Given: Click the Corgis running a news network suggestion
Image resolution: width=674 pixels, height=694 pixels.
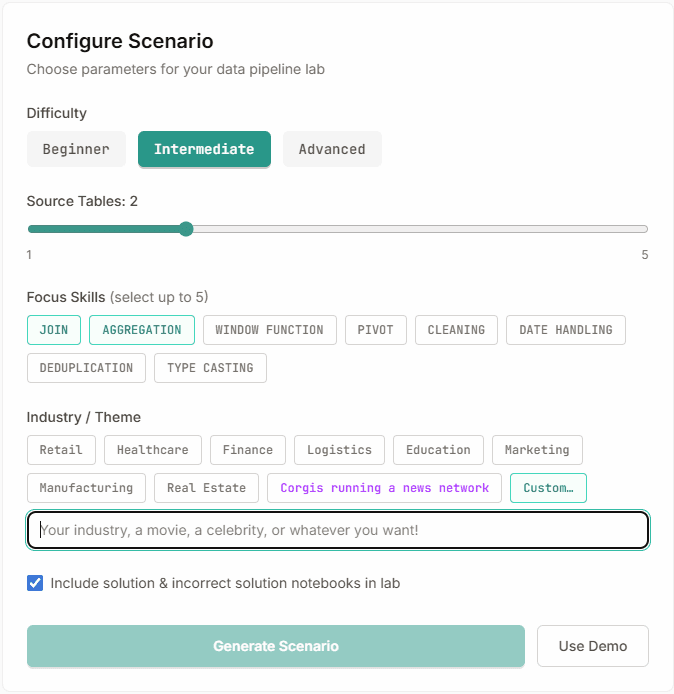Looking at the screenshot, I should click(x=385, y=488).
